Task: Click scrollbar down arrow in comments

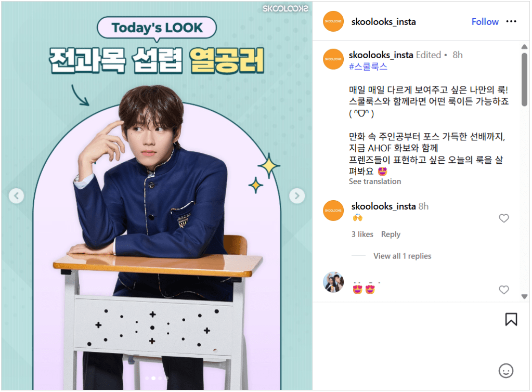Action: (x=525, y=297)
